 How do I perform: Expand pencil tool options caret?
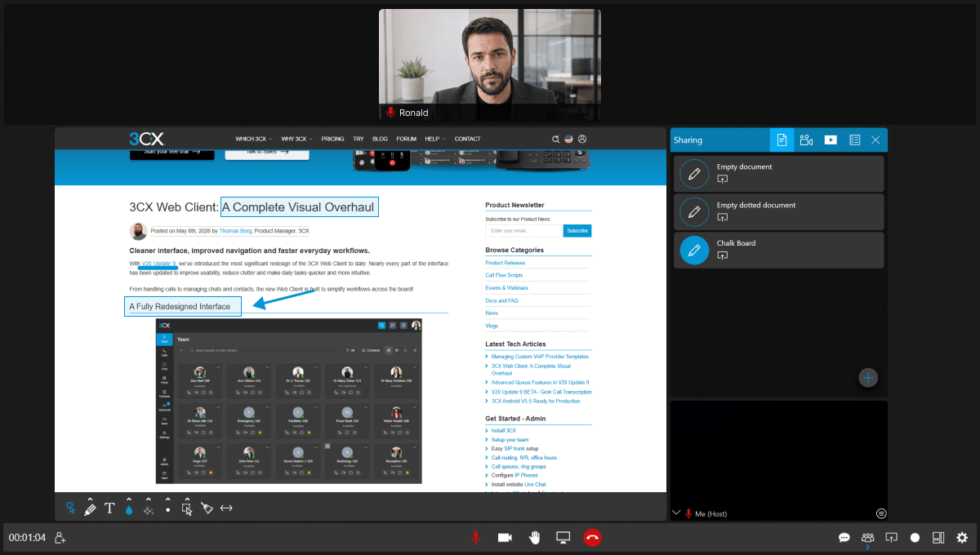90,499
